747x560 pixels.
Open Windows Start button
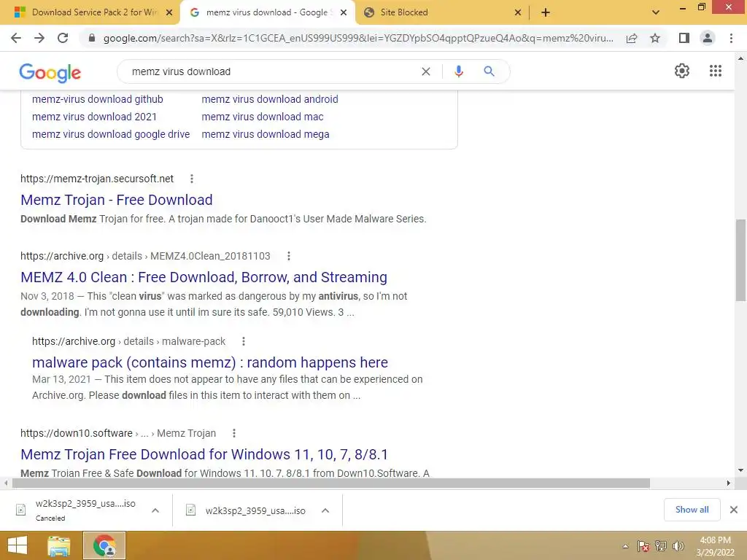coord(18,545)
